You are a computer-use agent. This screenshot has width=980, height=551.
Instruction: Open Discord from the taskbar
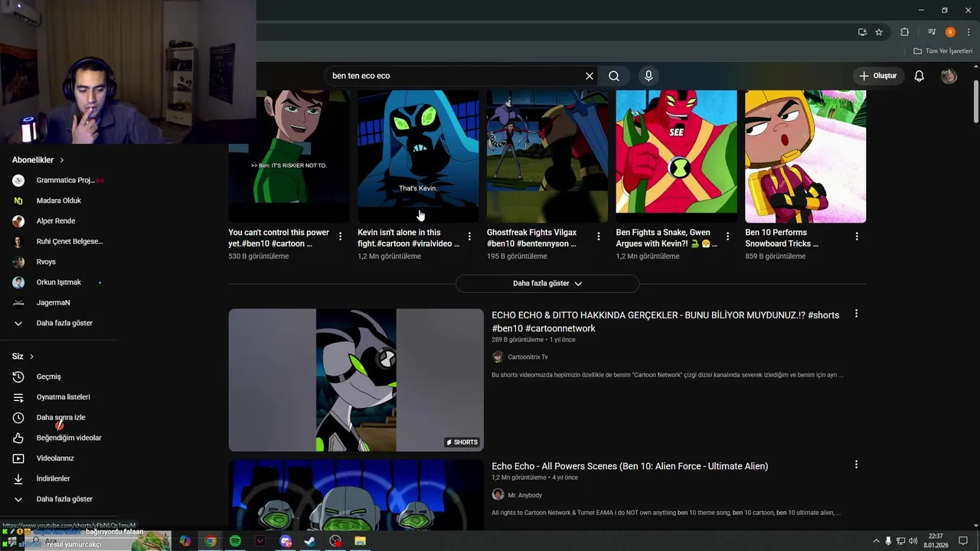tap(286, 541)
